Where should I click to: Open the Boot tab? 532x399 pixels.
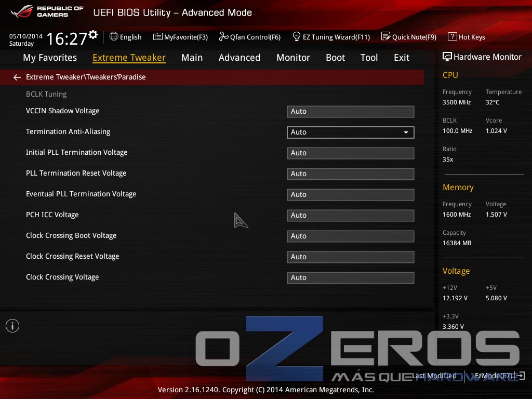(x=335, y=58)
